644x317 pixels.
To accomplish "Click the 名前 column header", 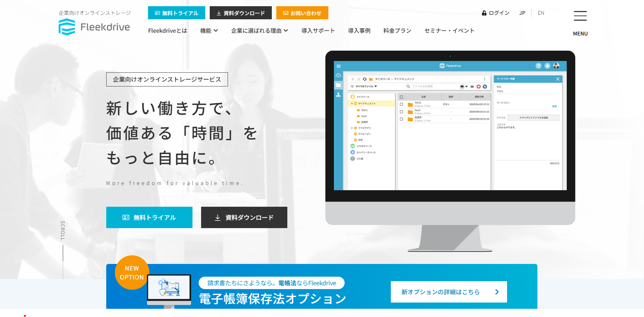I will pos(424,97).
